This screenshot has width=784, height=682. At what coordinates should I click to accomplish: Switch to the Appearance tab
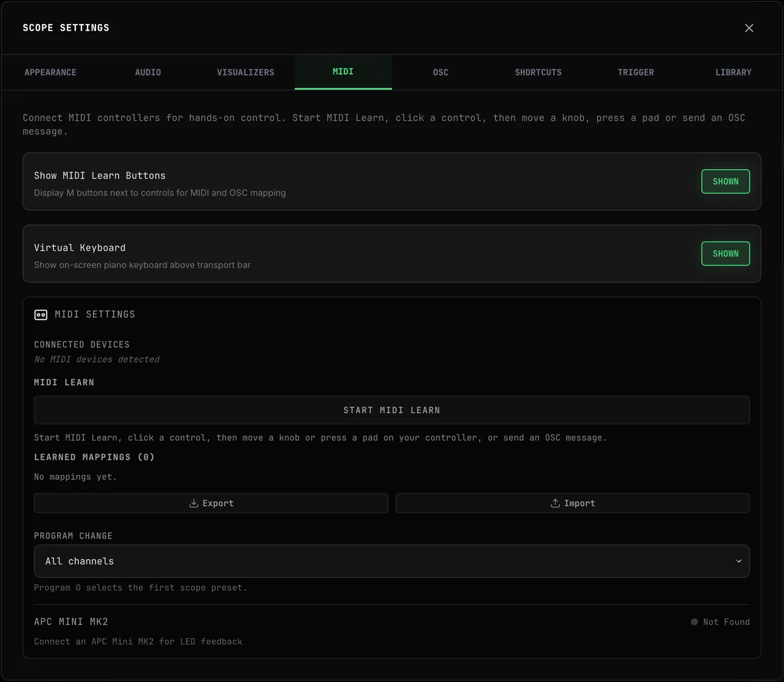50,72
